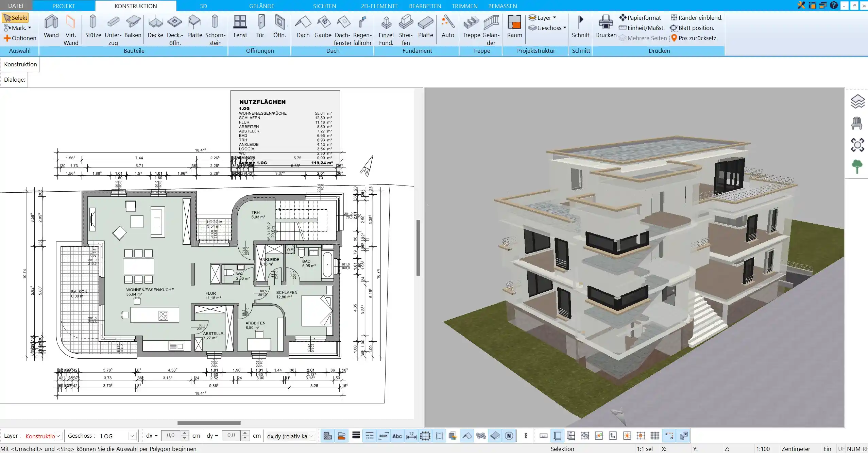Pick the Unterzug beam tool

pyautogui.click(x=113, y=30)
